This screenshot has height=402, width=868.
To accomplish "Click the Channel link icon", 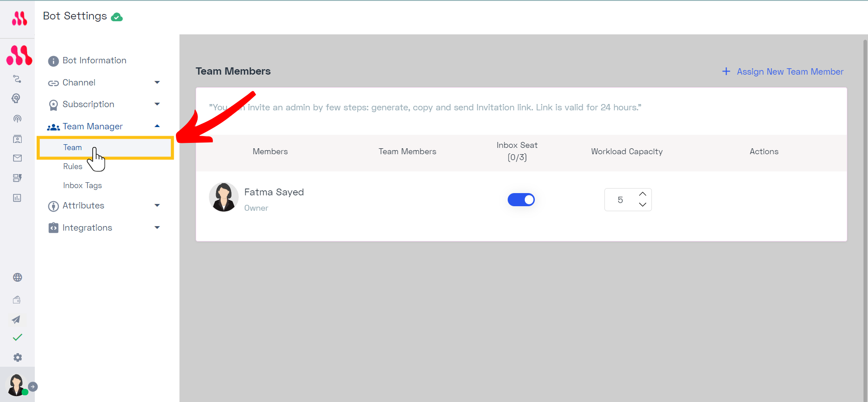I will pos(53,83).
